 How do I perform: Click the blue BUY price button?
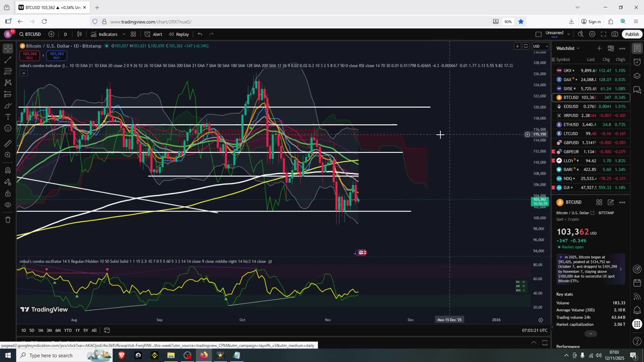[x=56, y=56]
